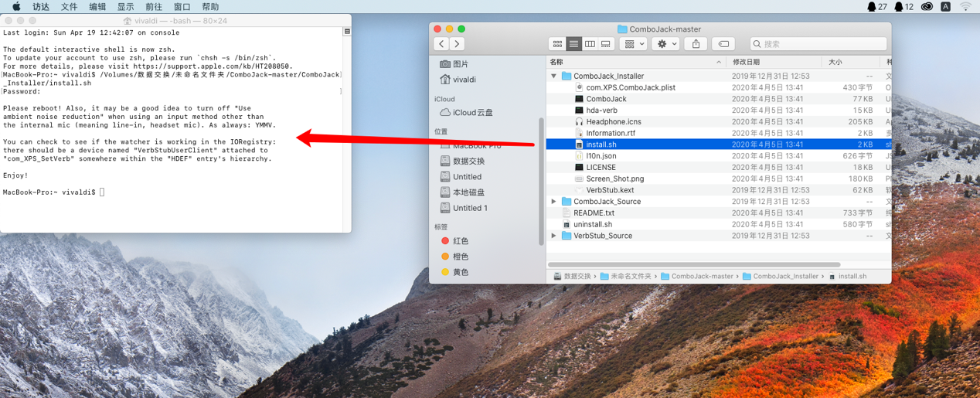Open the 前往 menu
Viewport: 980px width, 398px height.
coord(154,6)
